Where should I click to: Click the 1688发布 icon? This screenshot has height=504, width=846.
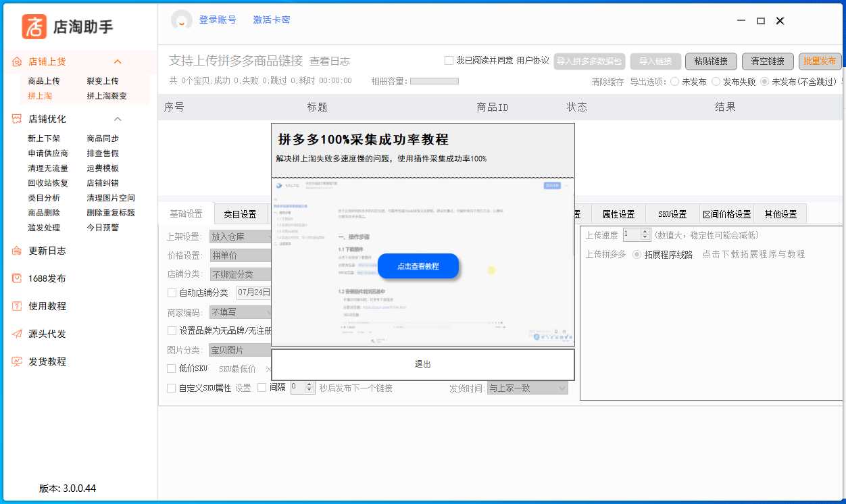[17, 278]
